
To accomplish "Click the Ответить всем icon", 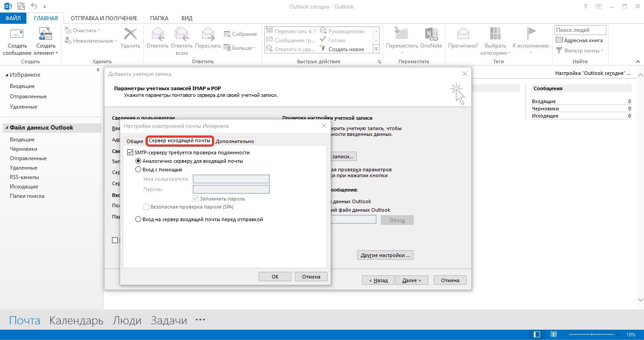I will [x=182, y=34].
